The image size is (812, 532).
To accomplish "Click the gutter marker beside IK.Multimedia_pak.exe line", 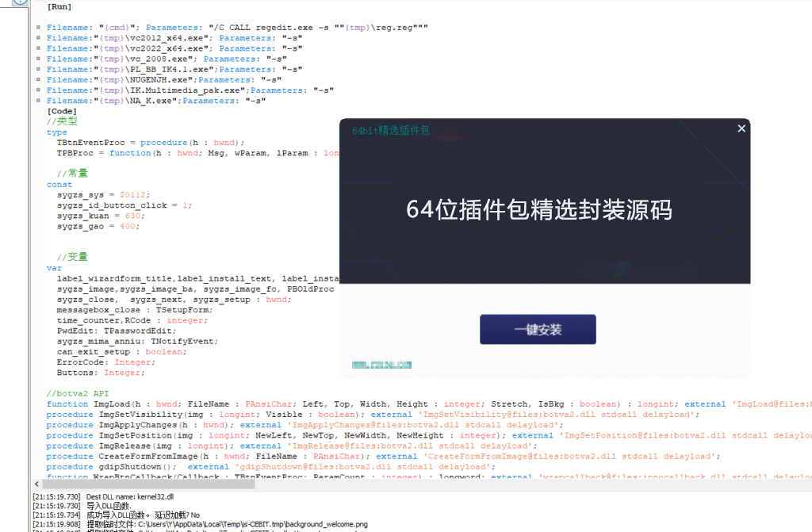I will 38,90.
